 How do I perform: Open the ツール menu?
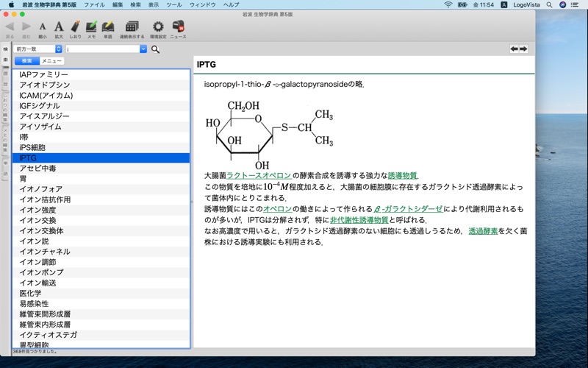pos(174,4)
